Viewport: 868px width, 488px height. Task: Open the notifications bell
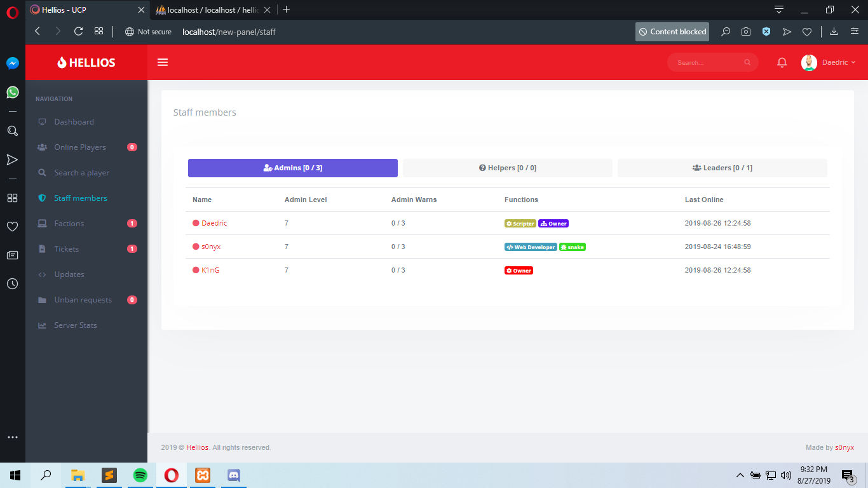782,62
